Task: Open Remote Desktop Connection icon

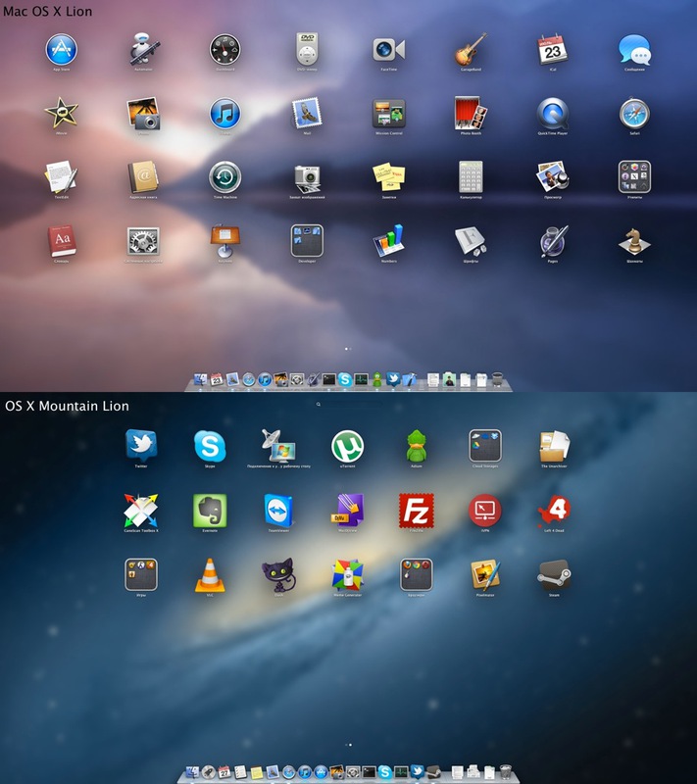Action: 278,446
